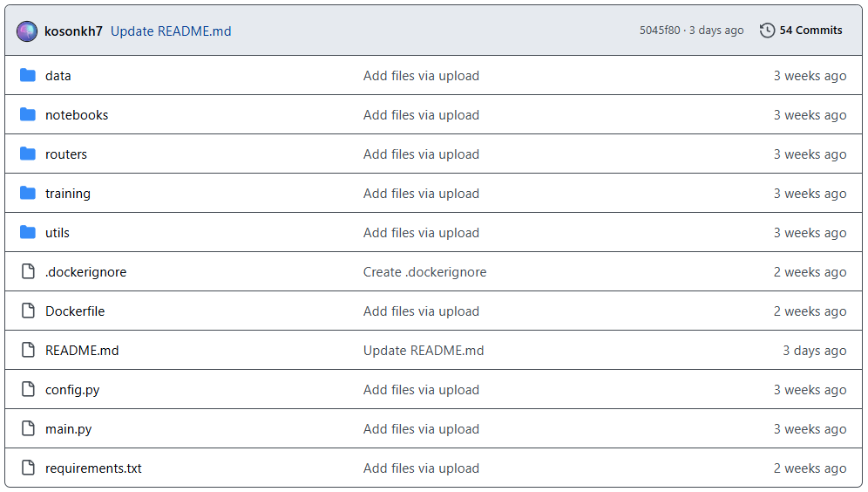Click the notebooks folder icon
Viewport: 868px width, 492px height.
pyautogui.click(x=28, y=114)
